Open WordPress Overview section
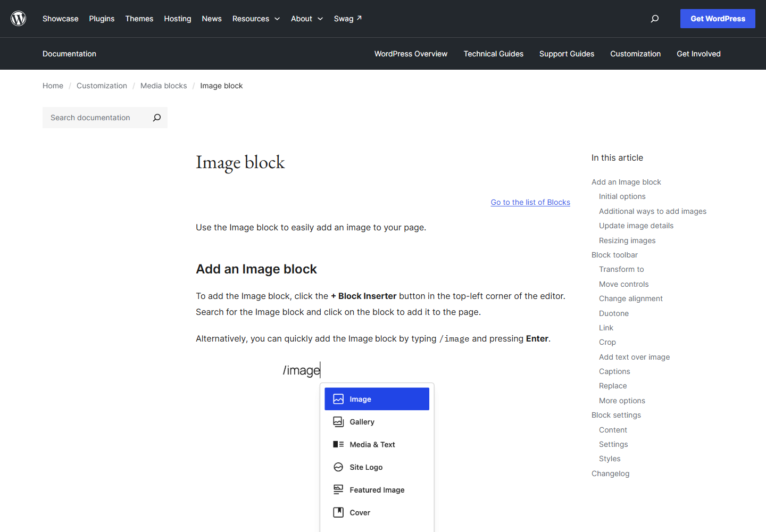766x532 pixels. click(411, 54)
